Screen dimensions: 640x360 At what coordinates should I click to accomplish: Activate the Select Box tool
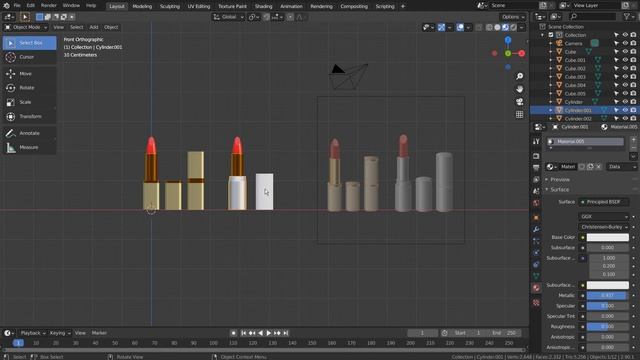29,42
